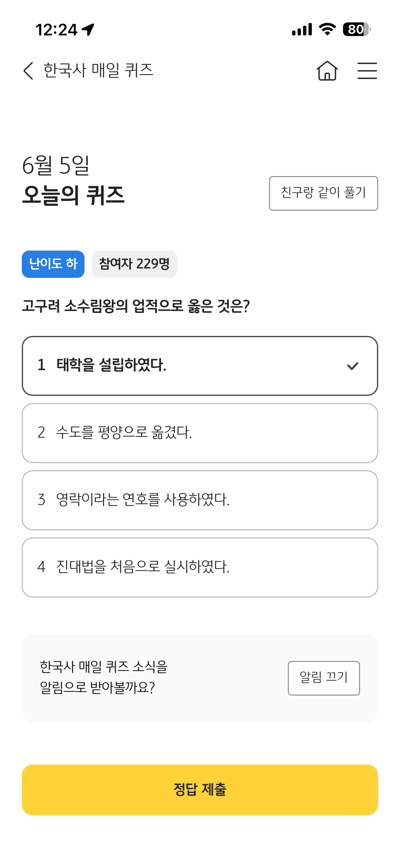Tap the location arrow beside the time
This screenshot has height=868, width=400.
[88, 30]
